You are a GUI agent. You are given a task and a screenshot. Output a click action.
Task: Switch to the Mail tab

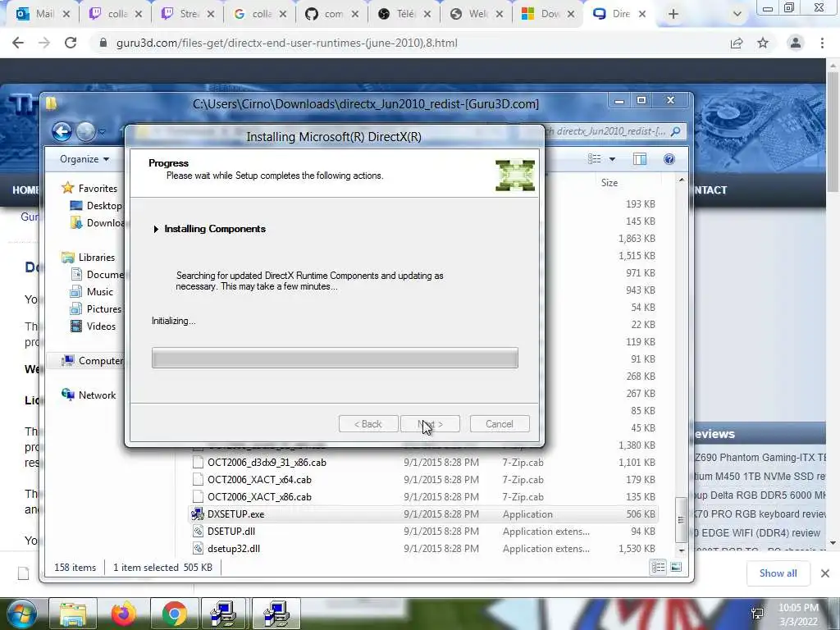tap(43, 14)
